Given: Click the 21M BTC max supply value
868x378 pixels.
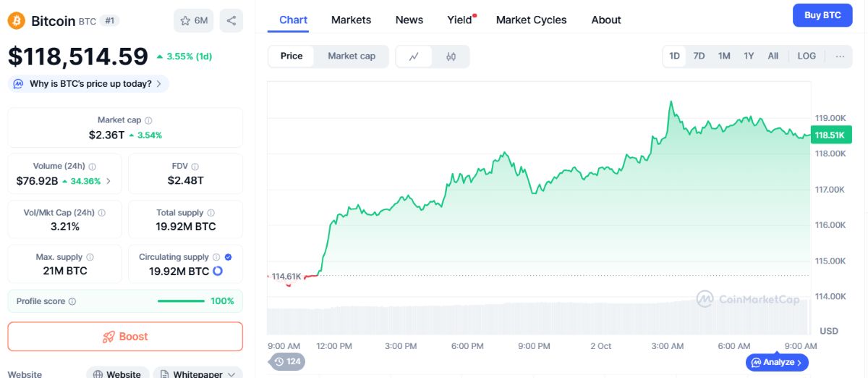Looking at the screenshot, I should [65, 271].
